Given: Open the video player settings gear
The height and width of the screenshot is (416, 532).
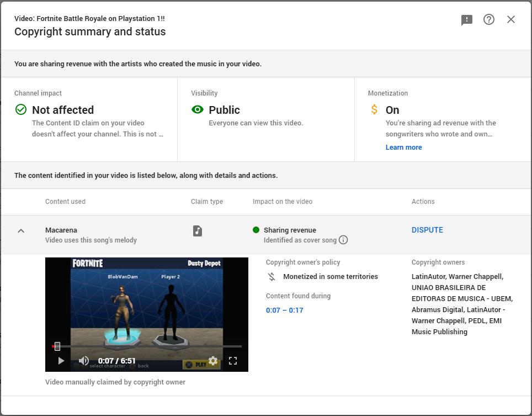Looking at the screenshot, I should 212,361.
